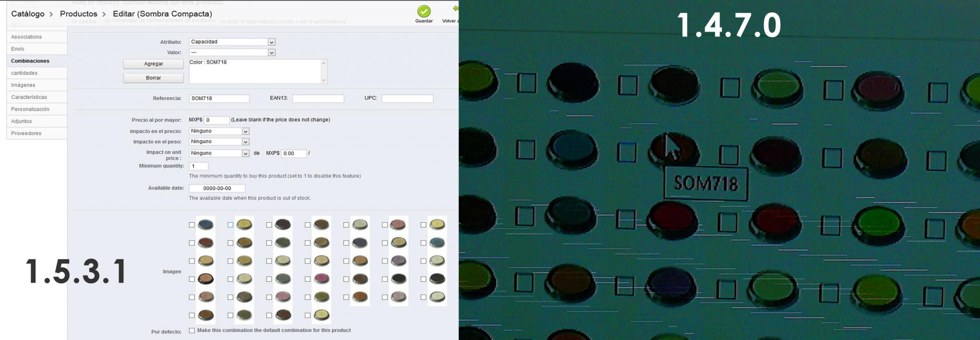This screenshot has width=980, height=340.
Task: Click the Available date field
Action: tap(217, 188)
